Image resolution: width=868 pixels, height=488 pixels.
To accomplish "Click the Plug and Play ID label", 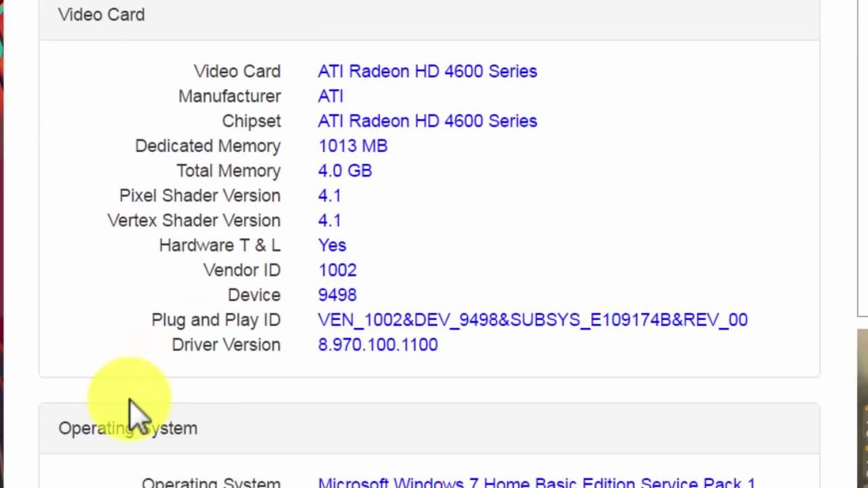I will coord(216,320).
